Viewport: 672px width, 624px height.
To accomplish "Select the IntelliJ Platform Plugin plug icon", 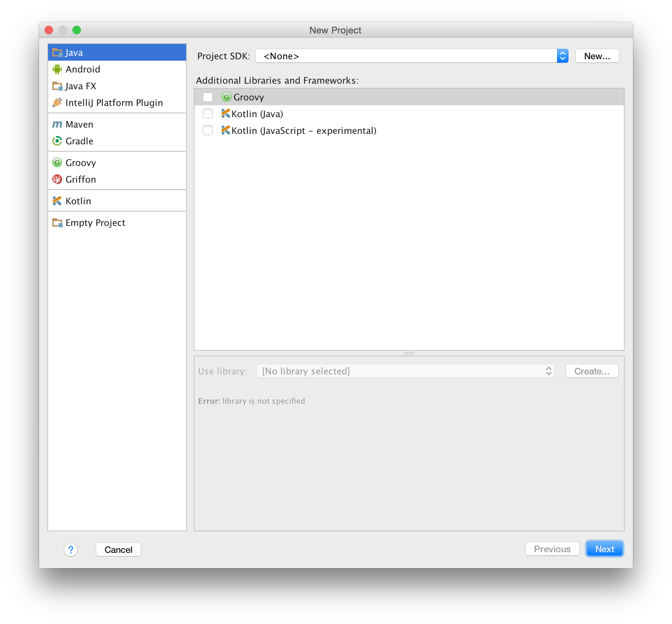I will click(x=58, y=102).
